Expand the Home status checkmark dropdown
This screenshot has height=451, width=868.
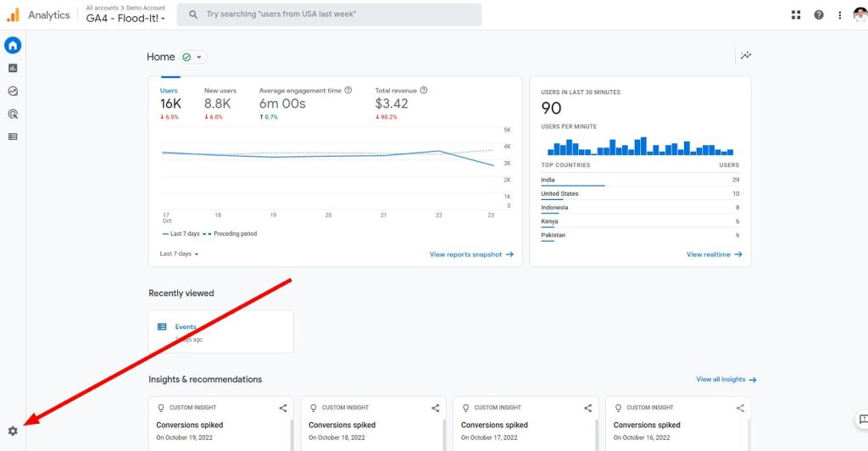click(193, 57)
